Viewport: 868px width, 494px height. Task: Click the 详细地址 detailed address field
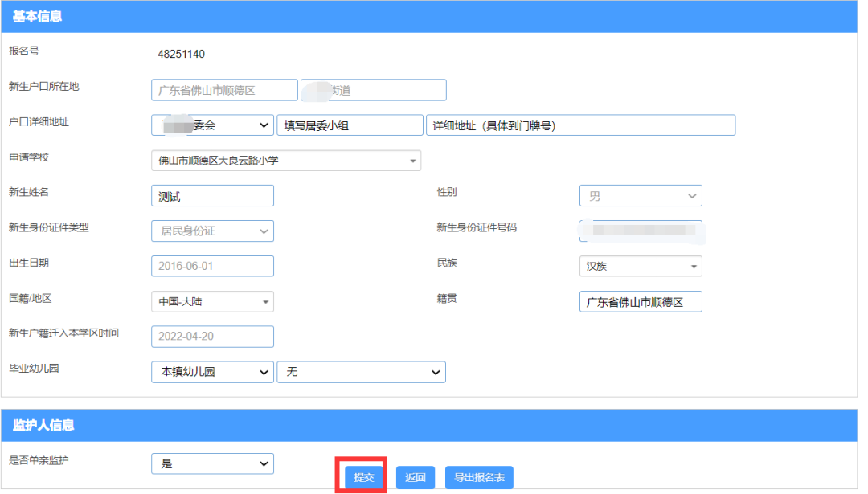(x=580, y=125)
